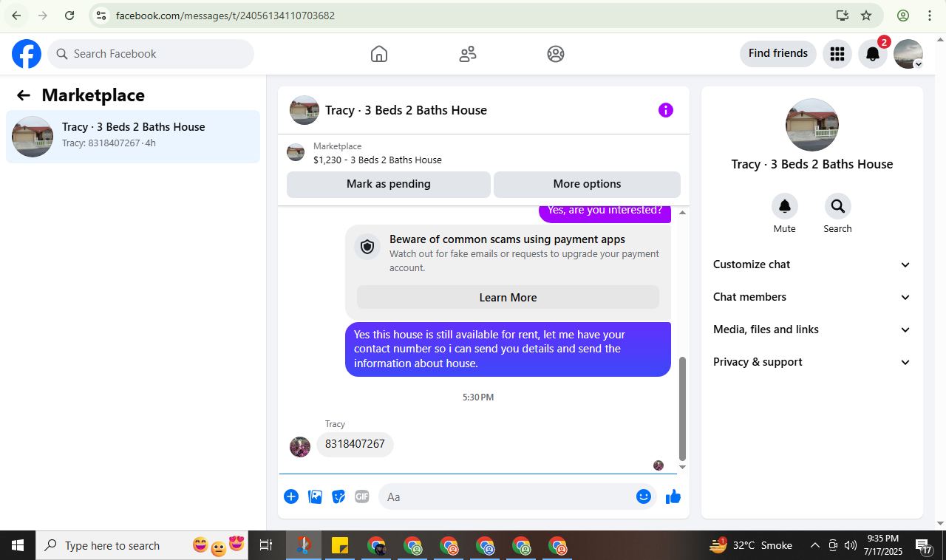The width and height of the screenshot is (946, 560).
Task: Open Chrome three-dot menu
Action: click(x=930, y=16)
